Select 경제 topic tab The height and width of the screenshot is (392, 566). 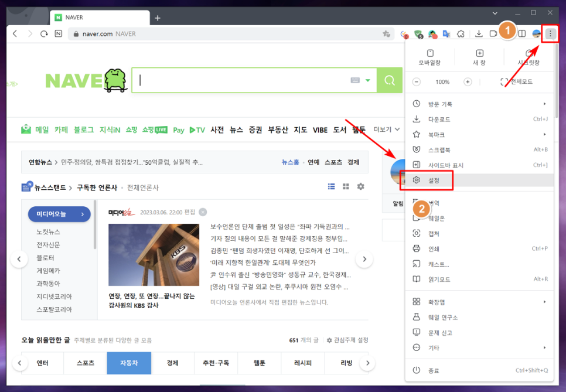pos(172,363)
